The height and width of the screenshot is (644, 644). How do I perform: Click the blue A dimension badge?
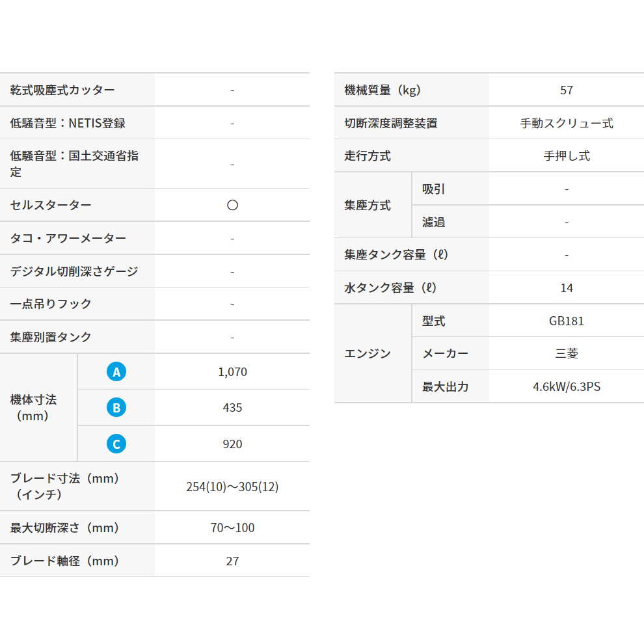coord(116,371)
